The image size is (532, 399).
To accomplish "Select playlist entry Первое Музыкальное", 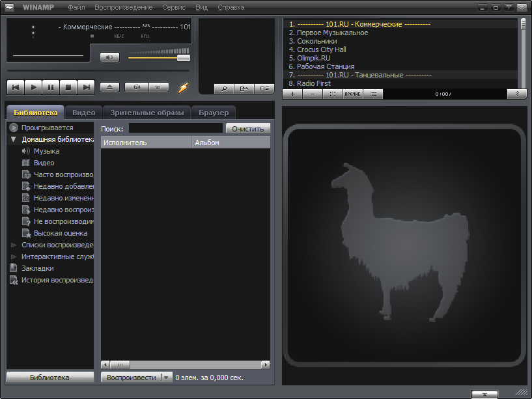I will point(400,33).
